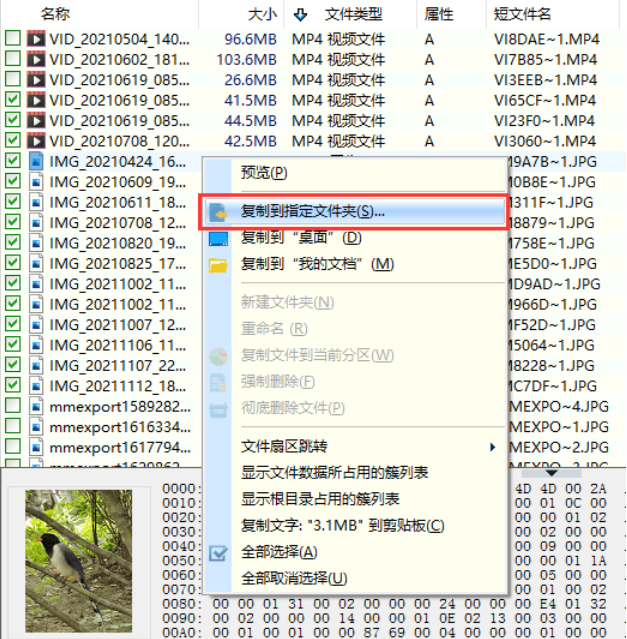The height and width of the screenshot is (639, 627).
Task: Click the desktop icon beside 复制到"桌面"
Action: (218, 238)
